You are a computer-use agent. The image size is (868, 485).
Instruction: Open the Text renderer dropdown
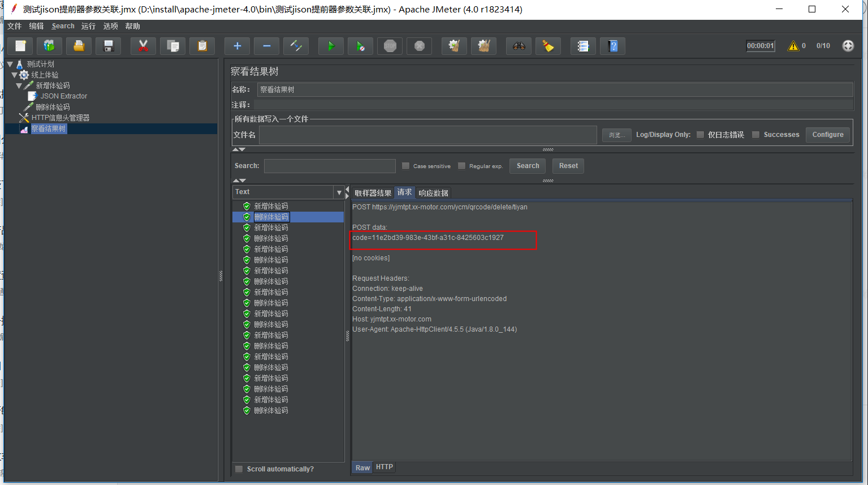[339, 192]
